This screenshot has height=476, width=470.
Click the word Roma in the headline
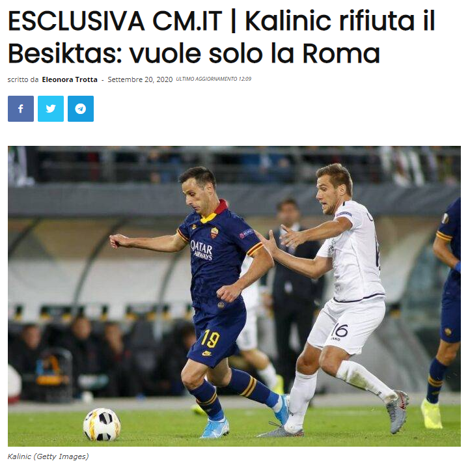(340, 53)
